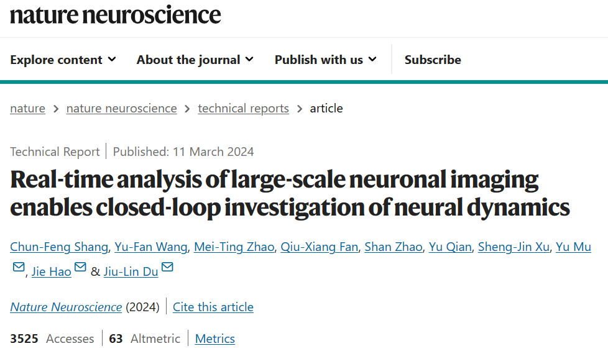Click the Subscribe menu item
The height and width of the screenshot is (364, 608).
click(433, 60)
